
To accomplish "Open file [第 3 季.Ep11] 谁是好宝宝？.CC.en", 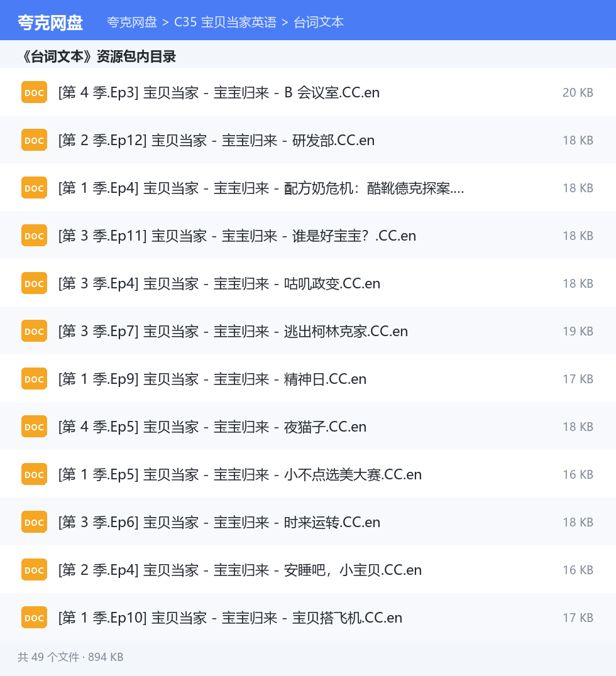I will coord(237,236).
